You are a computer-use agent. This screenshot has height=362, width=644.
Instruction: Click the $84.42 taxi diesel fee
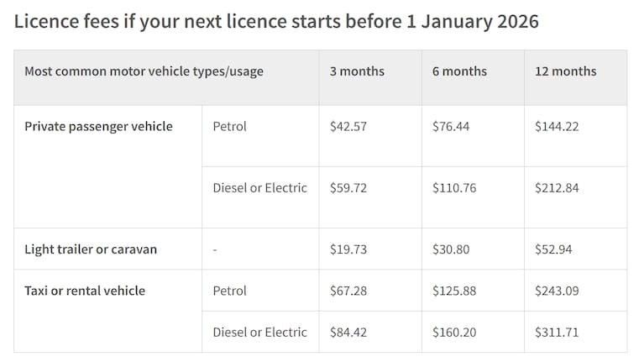coord(348,332)
